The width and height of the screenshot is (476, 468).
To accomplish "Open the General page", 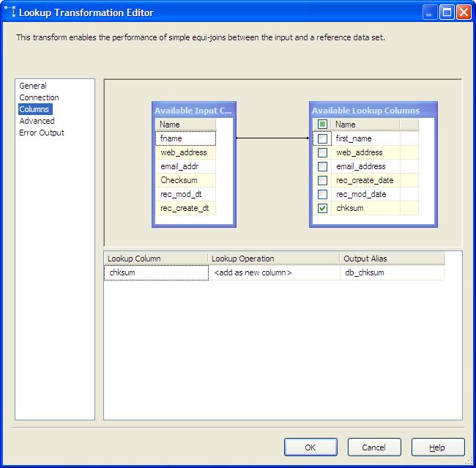I will point(33,86).
